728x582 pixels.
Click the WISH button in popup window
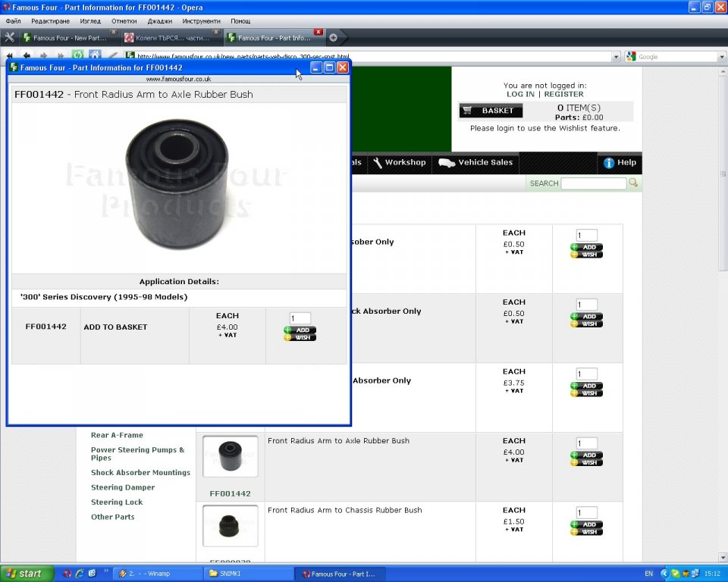click(x=300, y=338)
